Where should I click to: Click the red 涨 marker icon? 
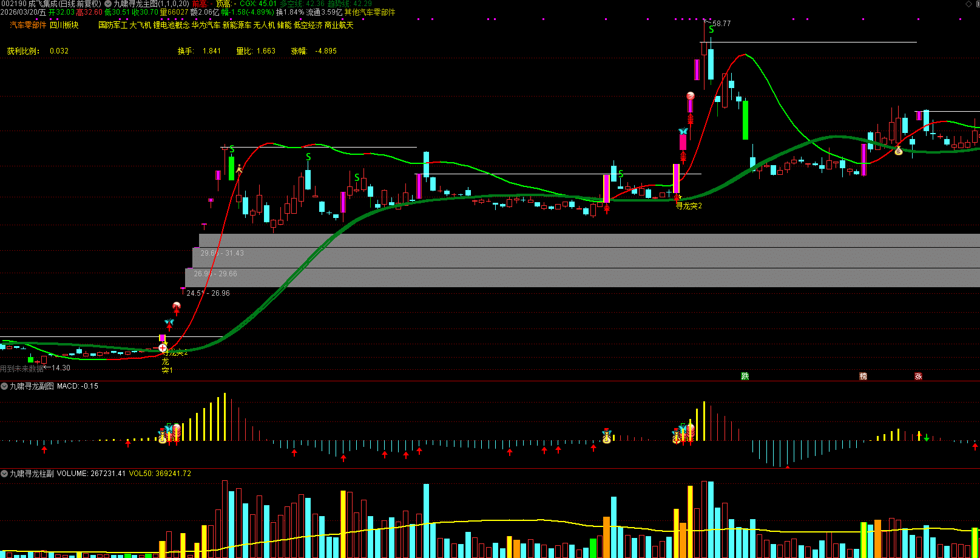(918, 376)
